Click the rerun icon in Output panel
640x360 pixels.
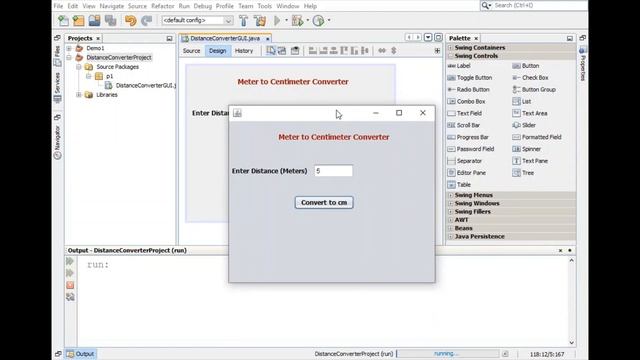coord(70,261)
